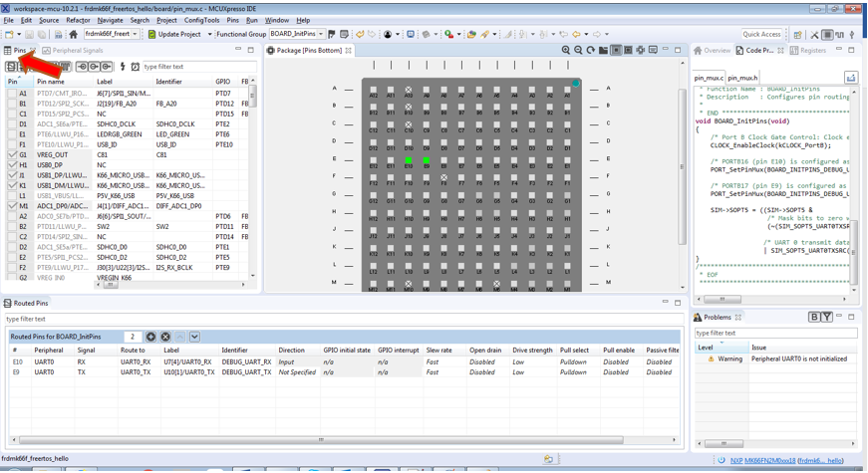Switch to USB peripherals perspective icon
The height and width of the screenshot is (473, 868).
coord(852,34)
